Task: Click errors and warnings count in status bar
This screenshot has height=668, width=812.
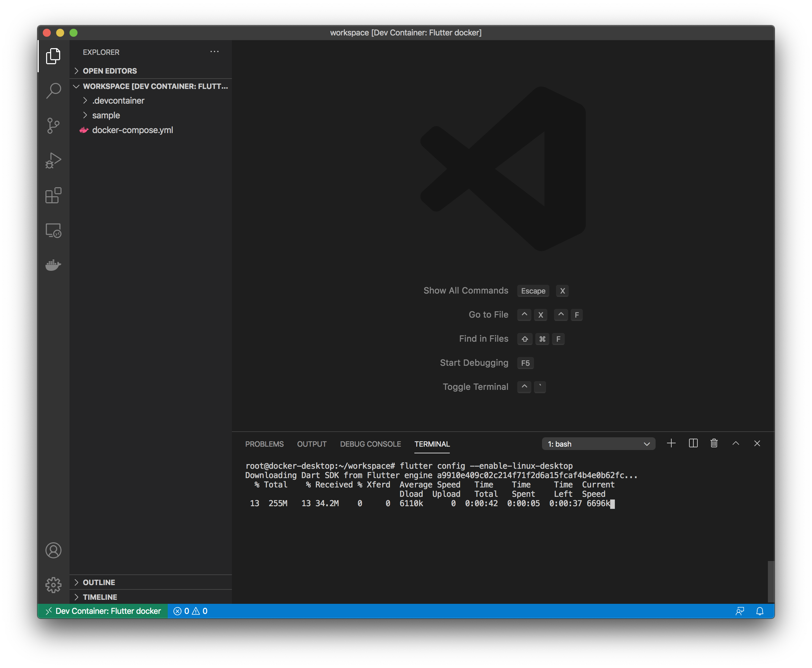Action: (x=190, y=611)
